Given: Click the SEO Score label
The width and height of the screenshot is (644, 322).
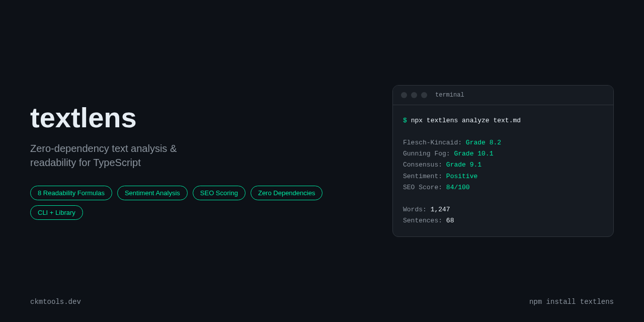Looking at the screenshot, I should [x=423, y=187].
